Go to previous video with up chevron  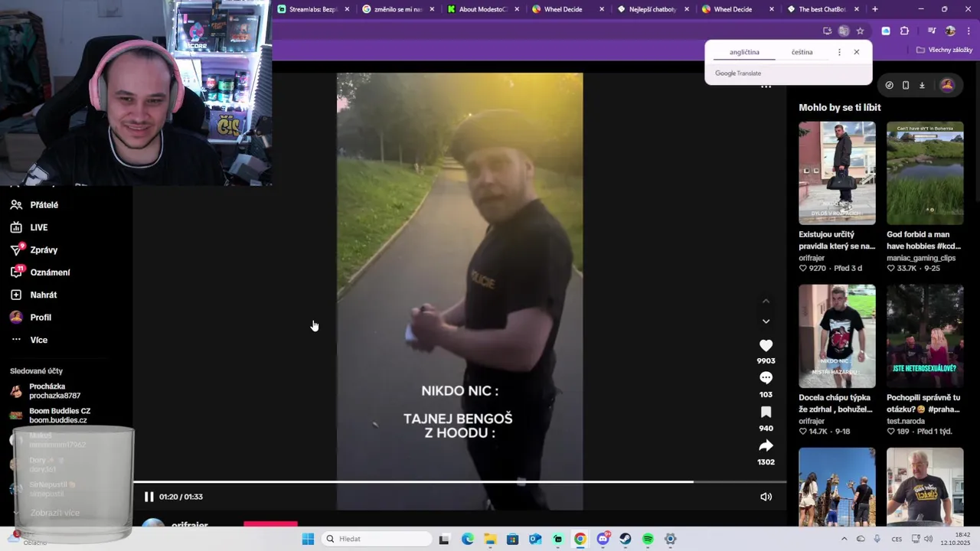coord(766,302)
